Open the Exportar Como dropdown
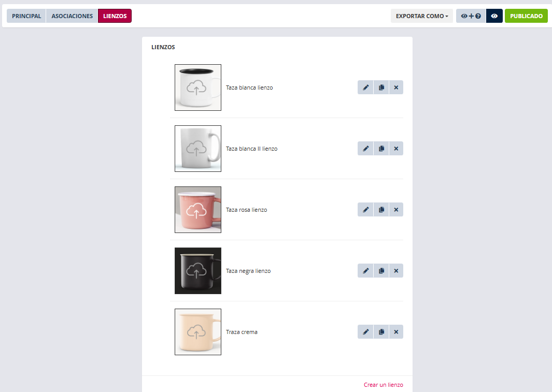This screenshot has width=552, height=392. coord(422,16)
